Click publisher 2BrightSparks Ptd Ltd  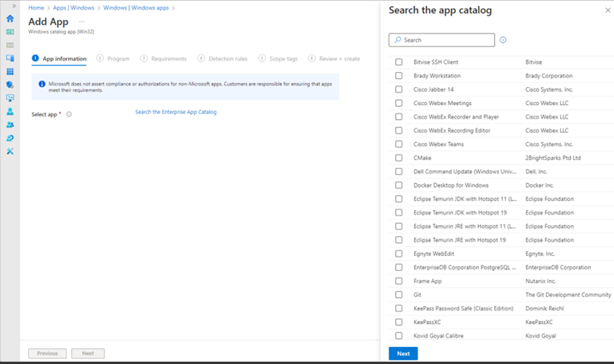553,158
